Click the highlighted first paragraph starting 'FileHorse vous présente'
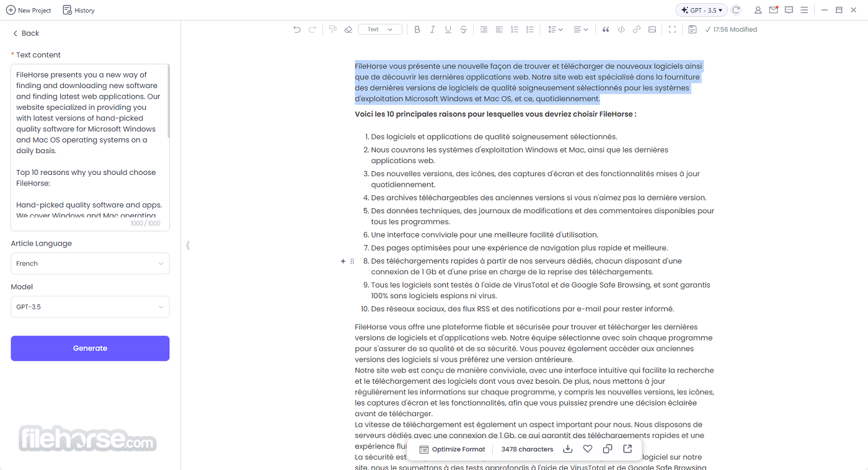Image resolution: width=868 pixels, height=470 pixels. [x=528, y=82]
